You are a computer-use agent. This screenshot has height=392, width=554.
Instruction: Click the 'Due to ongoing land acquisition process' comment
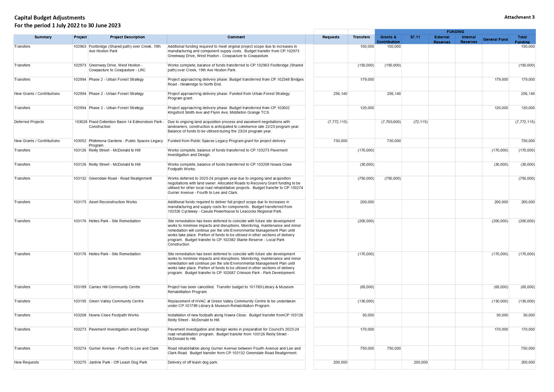pos(234,127)
